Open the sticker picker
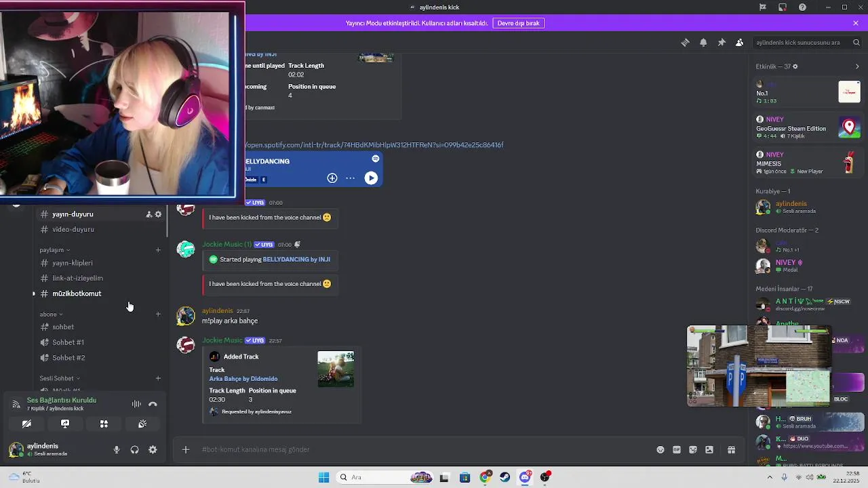This screenshot has width=868, height=488. pos(693,449)
